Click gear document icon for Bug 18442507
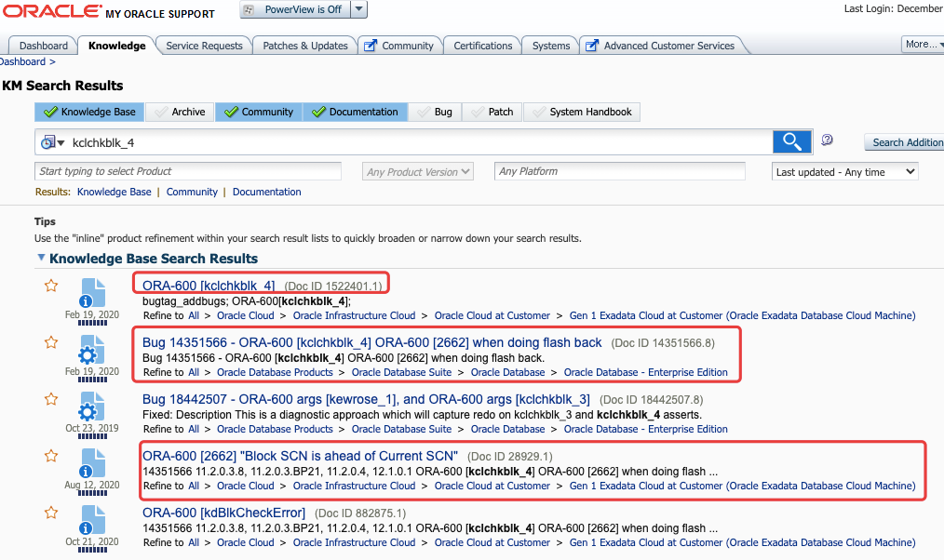Image resolution: width=944 pixels, height=560 pixels. click(92, 407)
